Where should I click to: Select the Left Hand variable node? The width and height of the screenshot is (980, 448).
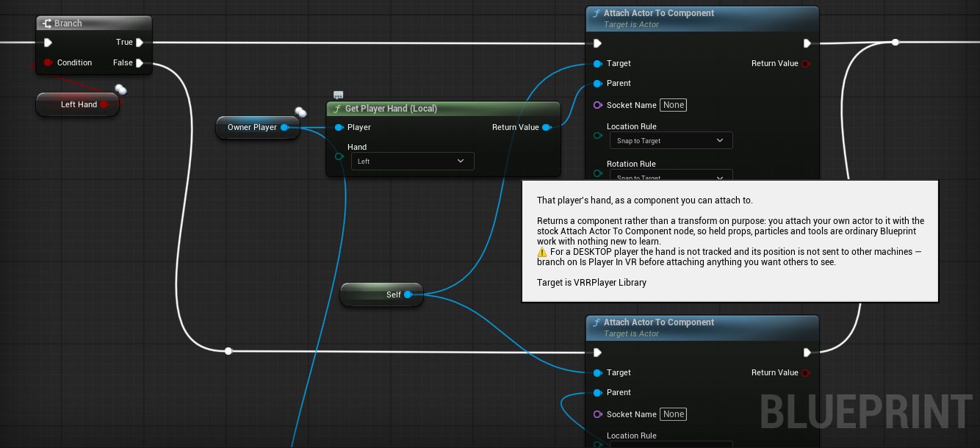[x=78, y=104]
